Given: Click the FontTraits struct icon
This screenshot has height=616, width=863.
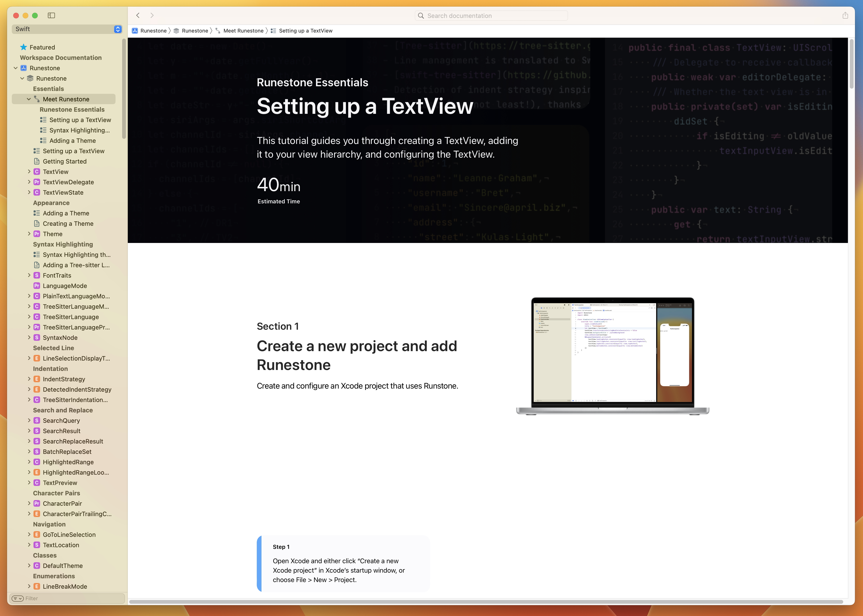Looking at the screenshot, I should point(37,275).
